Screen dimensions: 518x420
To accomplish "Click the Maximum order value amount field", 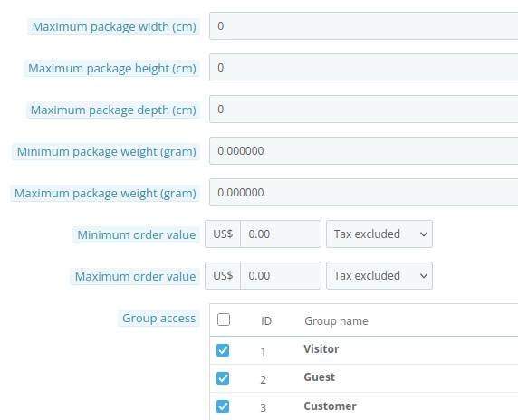I will click(281, 276).
